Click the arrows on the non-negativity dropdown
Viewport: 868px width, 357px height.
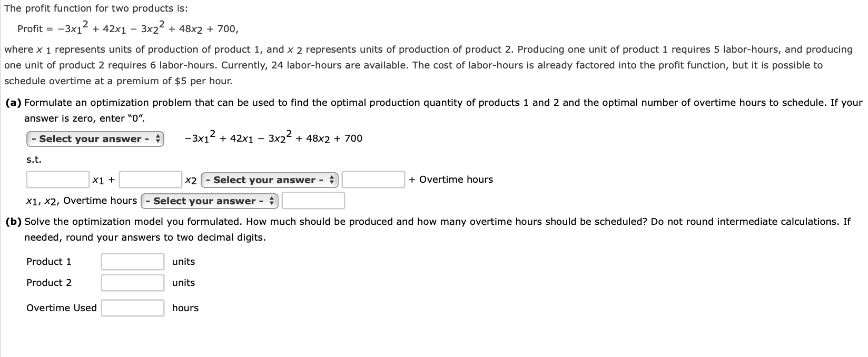click(x=271, y=201)
